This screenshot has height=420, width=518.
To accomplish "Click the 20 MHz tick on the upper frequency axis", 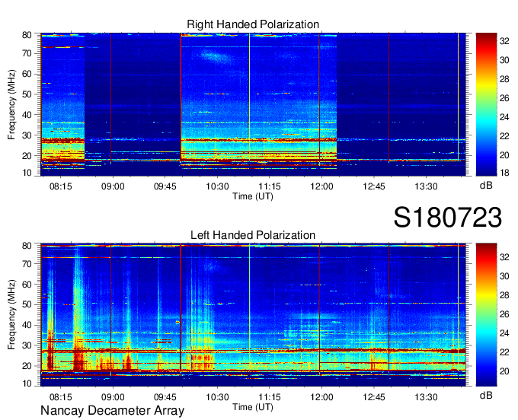I will coord(27,156).
